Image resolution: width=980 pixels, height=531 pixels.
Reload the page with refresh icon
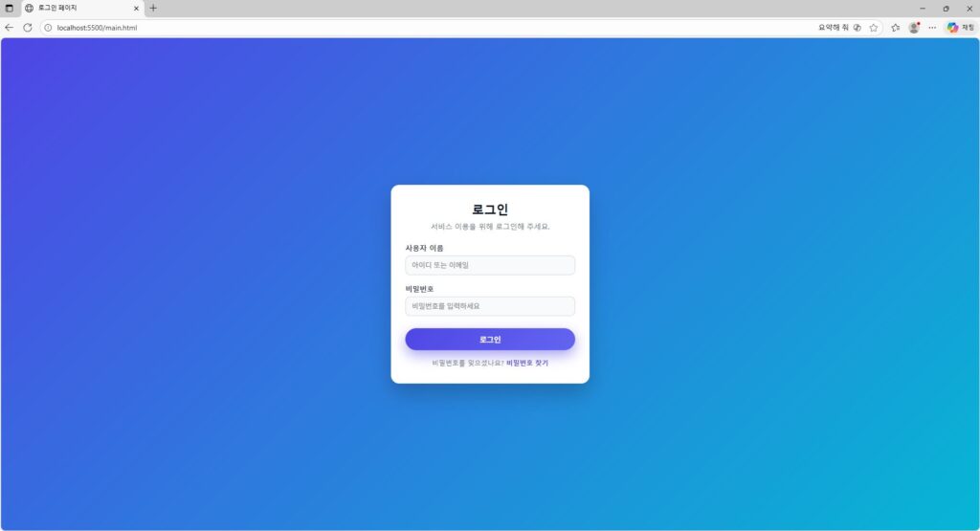click(x=28, y=28)
